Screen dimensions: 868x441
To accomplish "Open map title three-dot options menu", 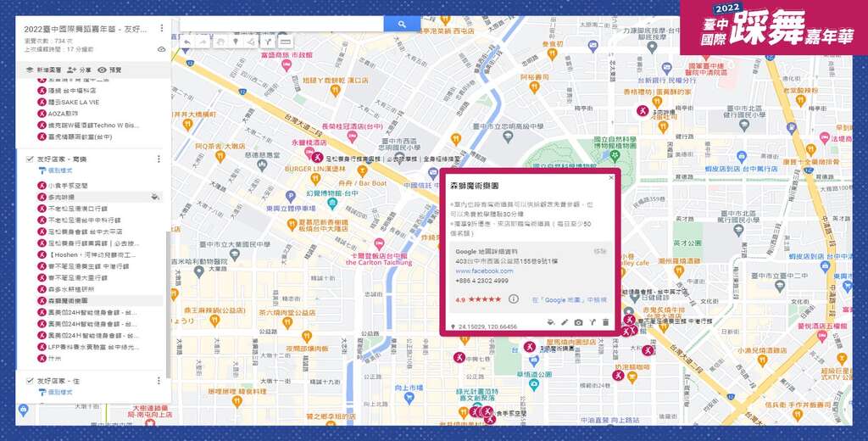I will [x=161, y=28].
